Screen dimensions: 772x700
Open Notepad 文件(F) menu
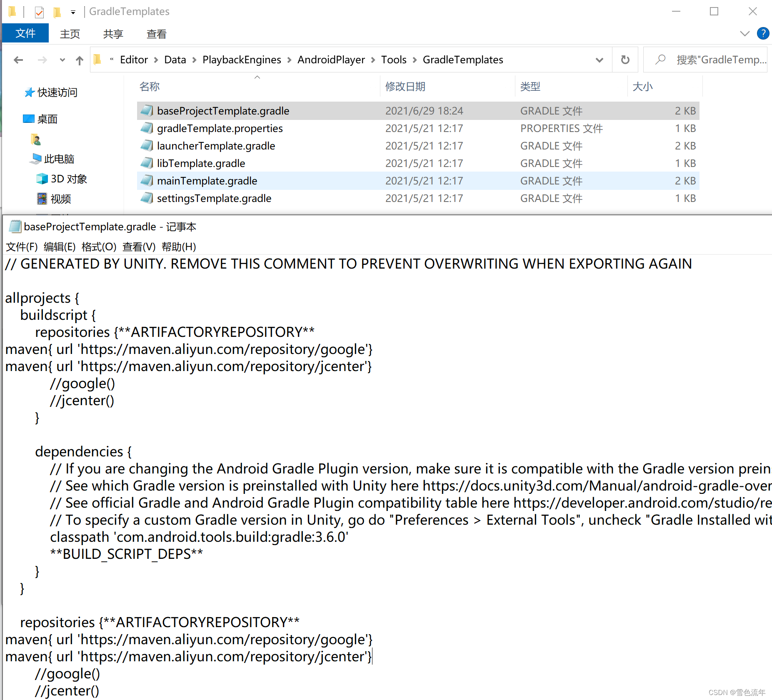click(22, 247)
